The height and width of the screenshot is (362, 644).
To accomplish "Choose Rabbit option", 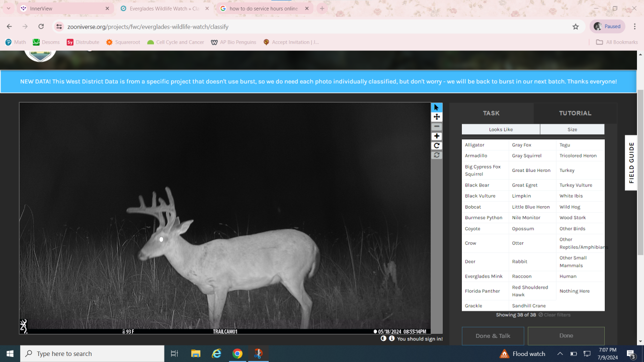I will coord(532,261).
